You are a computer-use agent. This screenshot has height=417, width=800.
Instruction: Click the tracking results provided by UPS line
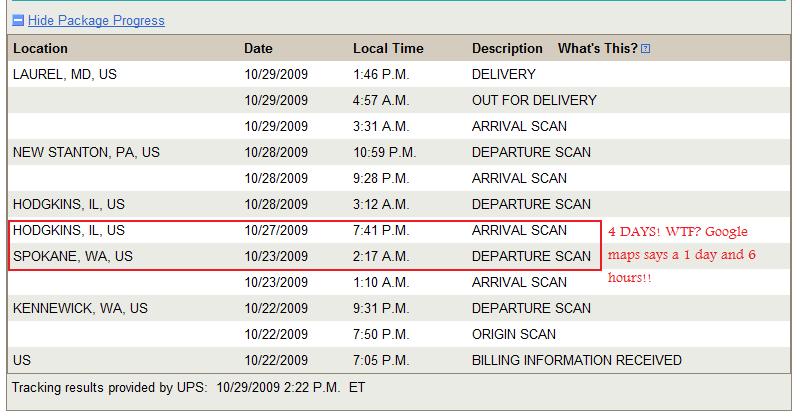[188, 387]
